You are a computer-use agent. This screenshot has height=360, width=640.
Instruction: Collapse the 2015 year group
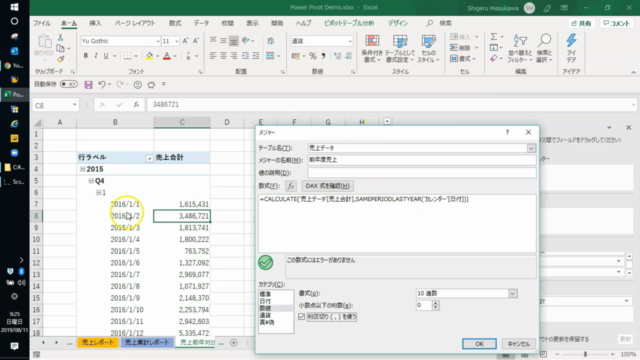82,169
